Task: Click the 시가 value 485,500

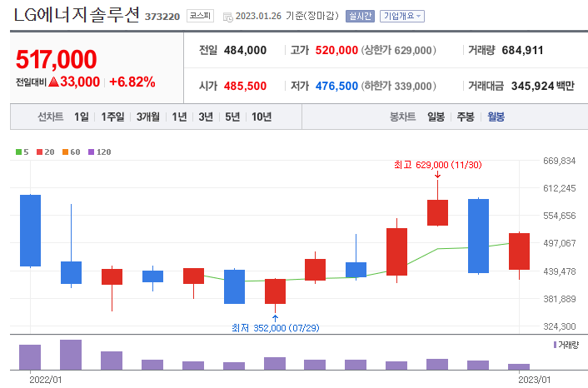Action: pos(245,87)
